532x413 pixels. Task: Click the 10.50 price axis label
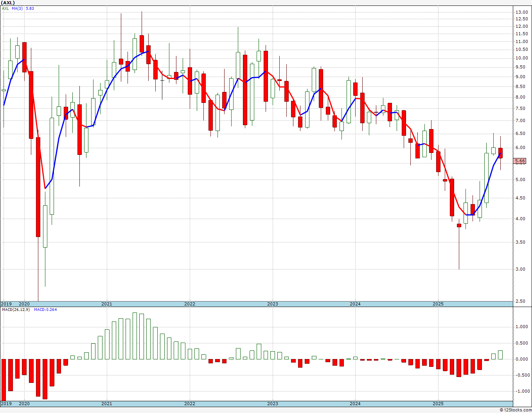(x=521, y=49)
